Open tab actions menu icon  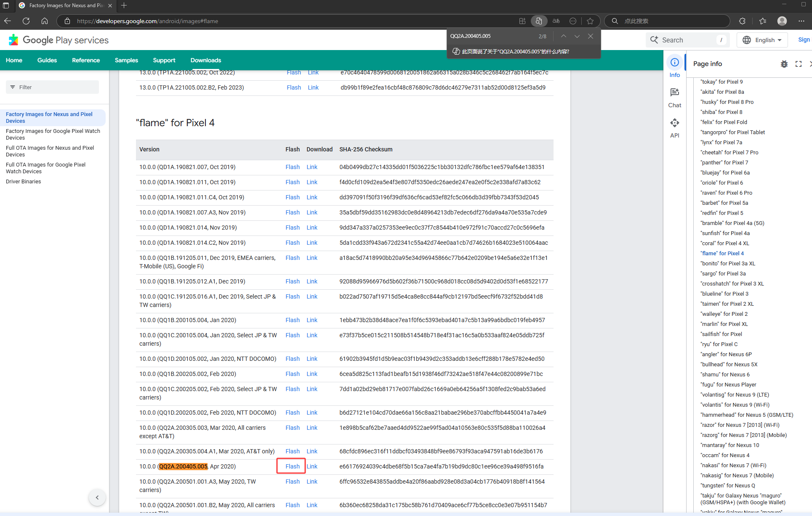(x=6, y=5)
